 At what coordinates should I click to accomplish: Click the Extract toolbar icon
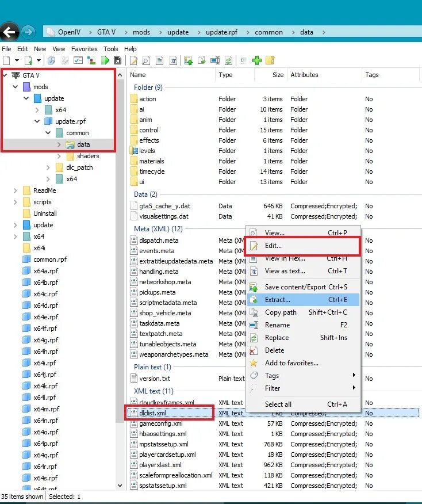(x=202, y=60)
